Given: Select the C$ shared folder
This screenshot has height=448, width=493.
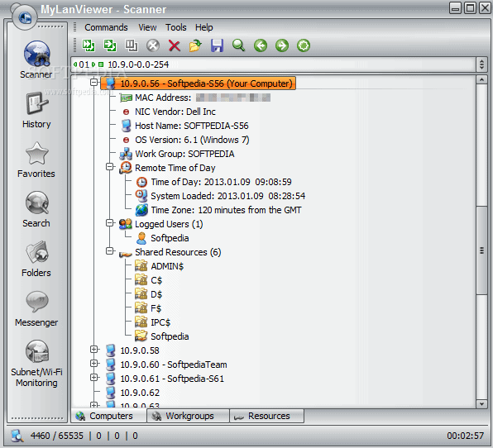Looking at the screenshot, I should (149, 280).
